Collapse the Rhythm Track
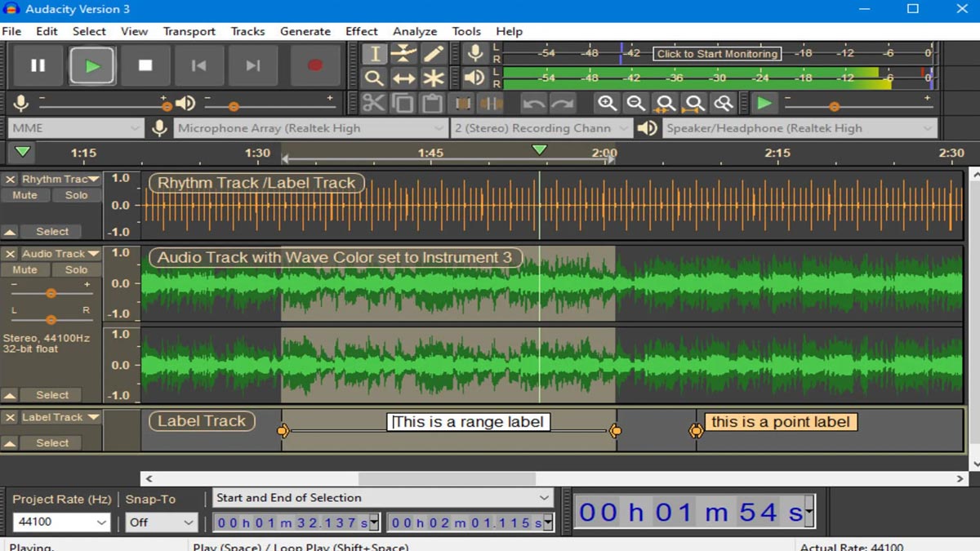 (x=9, y=232)
